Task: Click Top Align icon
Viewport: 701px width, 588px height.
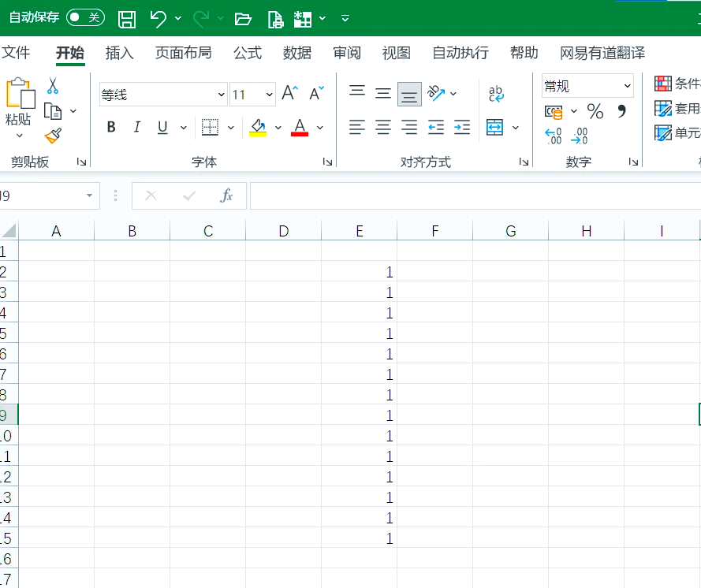Action: [x=357, y=91]
